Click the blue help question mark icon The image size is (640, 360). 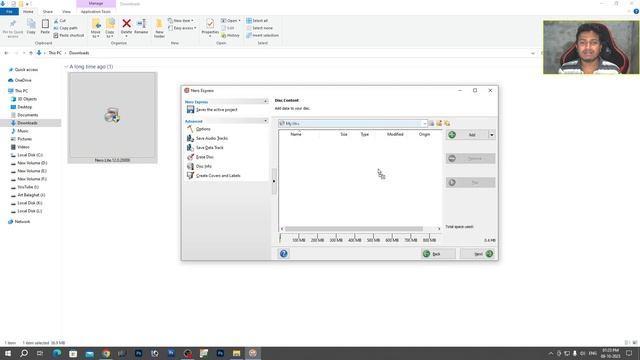(284, 254)
